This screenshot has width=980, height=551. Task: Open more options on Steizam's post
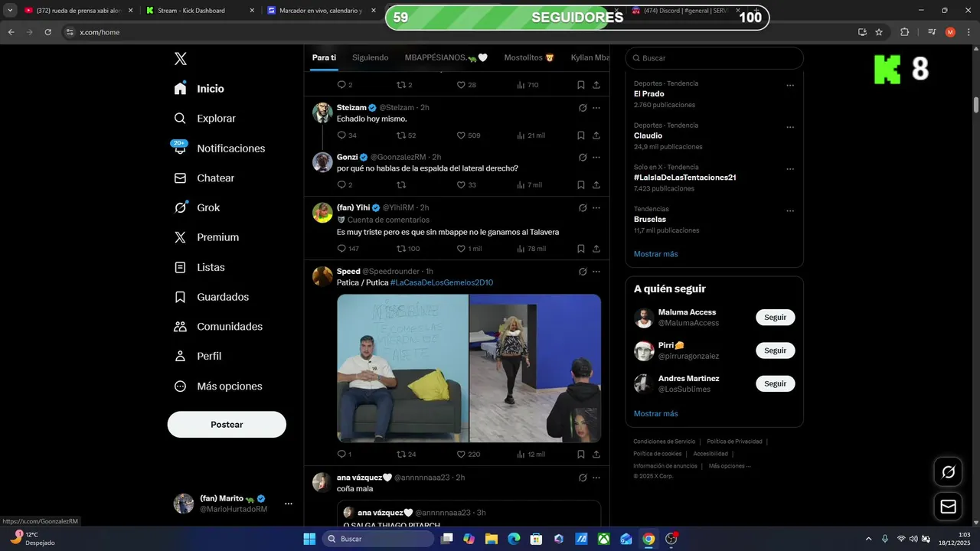pos(596,108)
